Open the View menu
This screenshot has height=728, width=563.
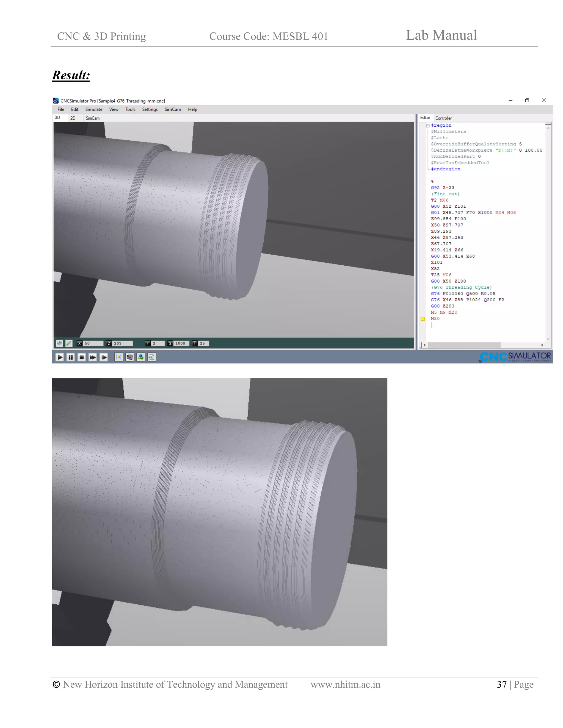114,109
